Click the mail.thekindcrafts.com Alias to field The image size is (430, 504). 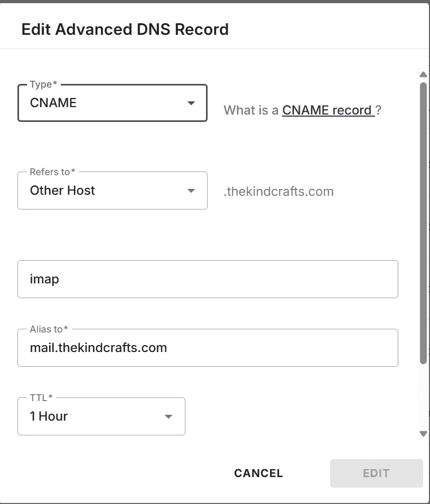tap(208, 348)
